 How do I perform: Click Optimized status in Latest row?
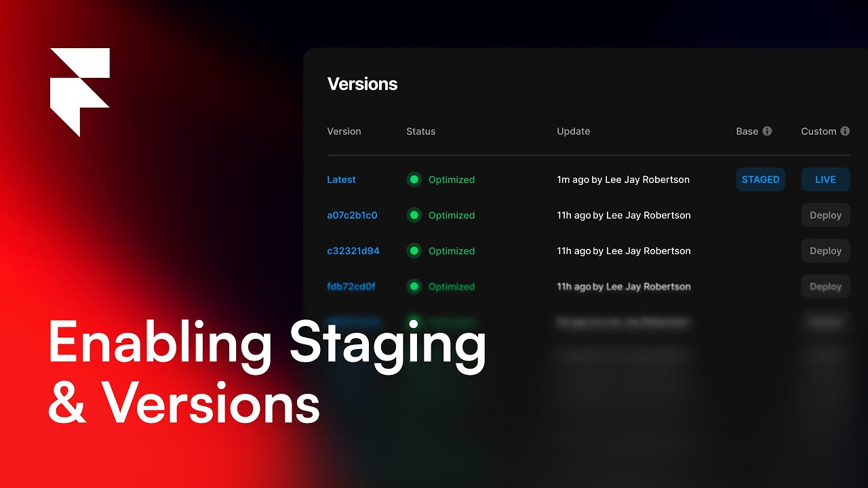click(x=452, y=180)
